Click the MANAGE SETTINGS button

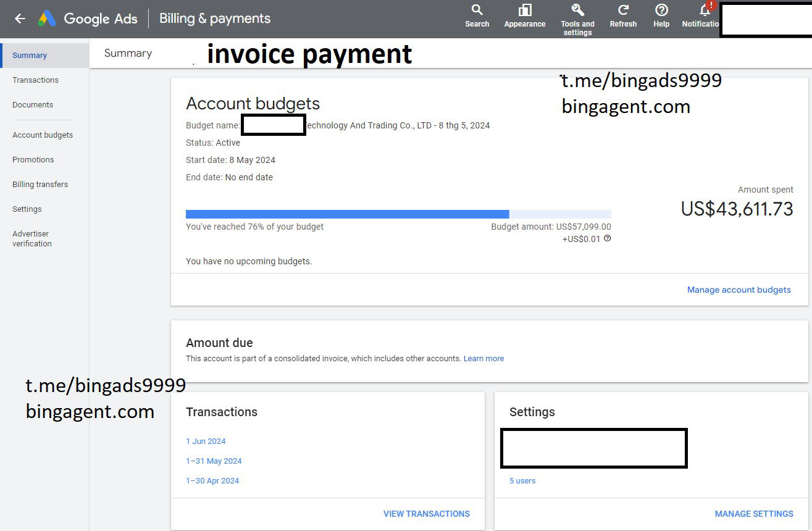tap(754, 514)
